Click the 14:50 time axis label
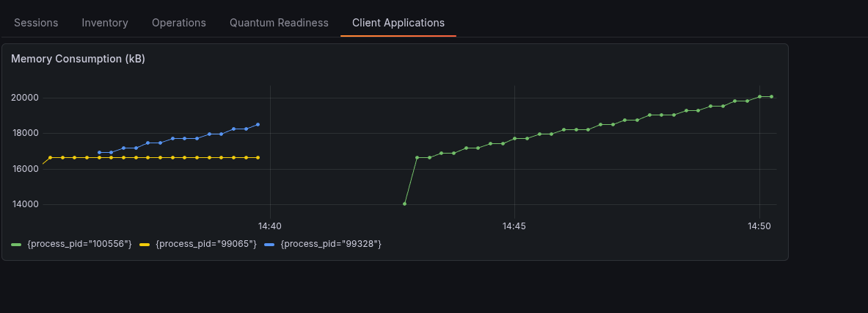This screenshot has width=868, height=313. (x=759, y=226)
